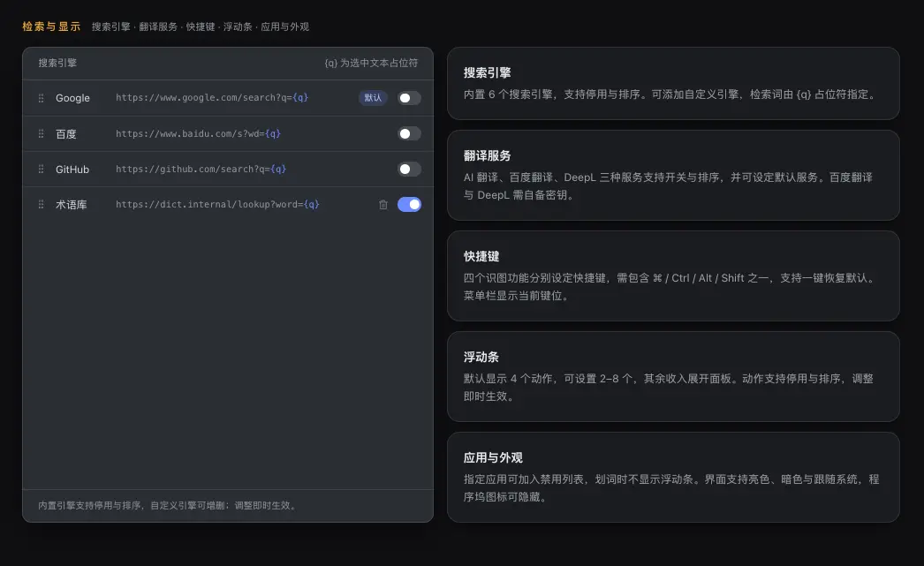Open the 应用与外观 description card

pos(673,478)
